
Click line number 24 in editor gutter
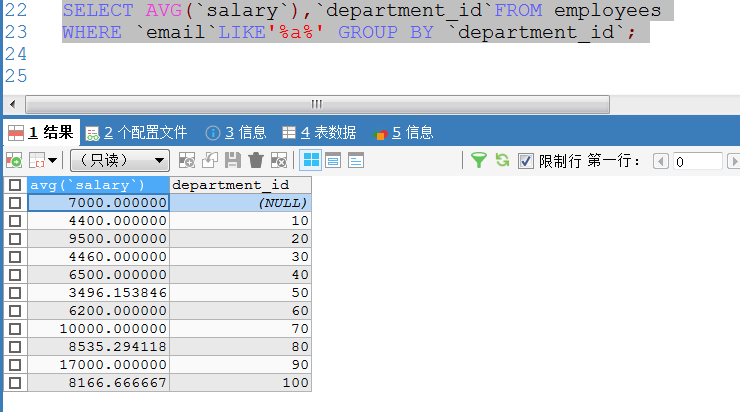click(16, 54)
